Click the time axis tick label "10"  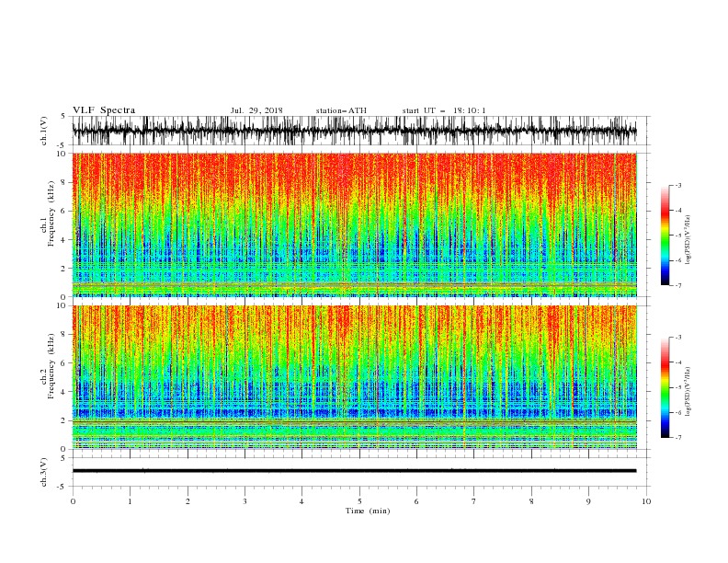click(646, 501)
